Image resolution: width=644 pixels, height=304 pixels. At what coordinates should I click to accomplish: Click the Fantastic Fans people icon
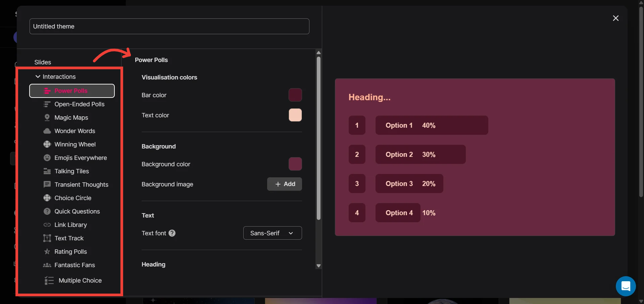click(x=47, y=265)
